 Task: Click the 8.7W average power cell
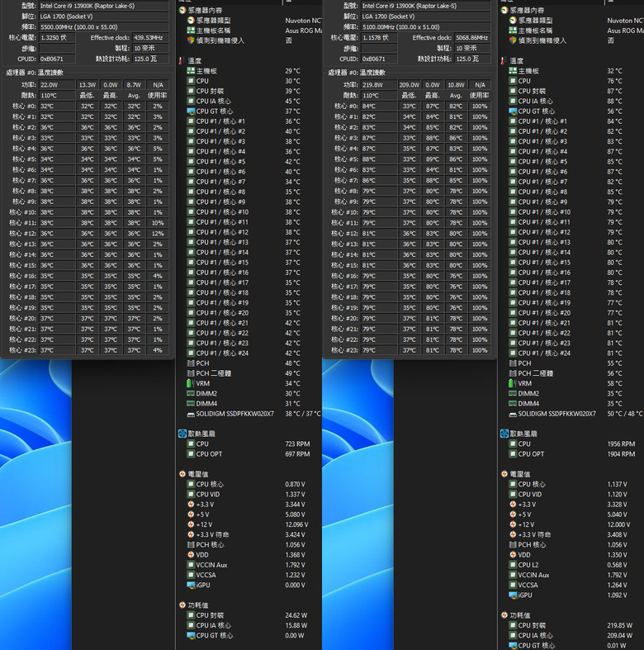pyautogui.click(x=134, y=85)
